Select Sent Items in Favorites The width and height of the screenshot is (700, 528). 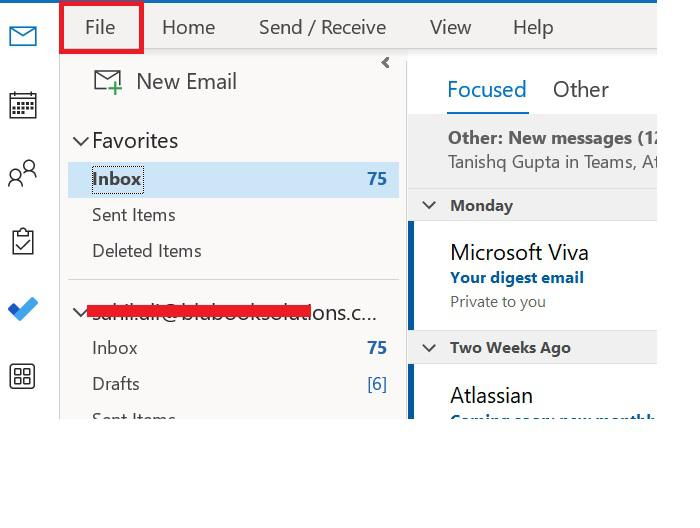click(134, 215)
